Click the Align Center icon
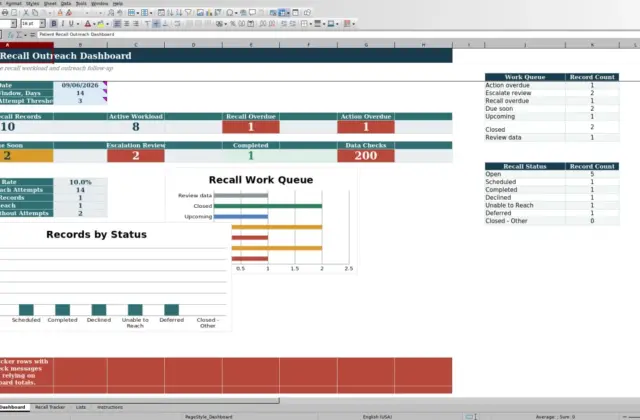 (x=127, y=24)
